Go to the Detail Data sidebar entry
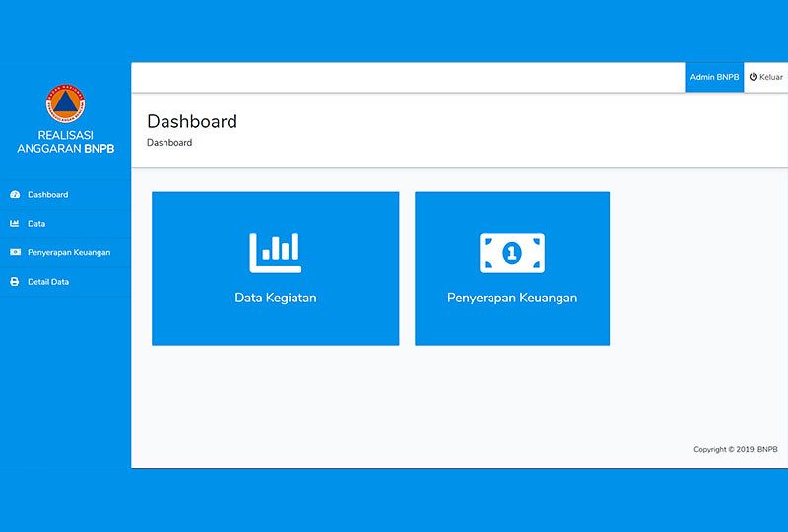 pos(65,282)
